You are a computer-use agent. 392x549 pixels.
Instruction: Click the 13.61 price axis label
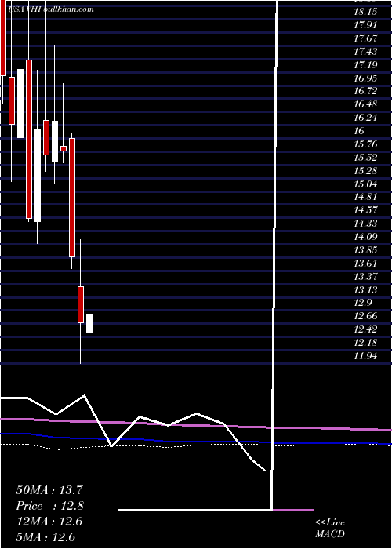[x=365, y=264]
